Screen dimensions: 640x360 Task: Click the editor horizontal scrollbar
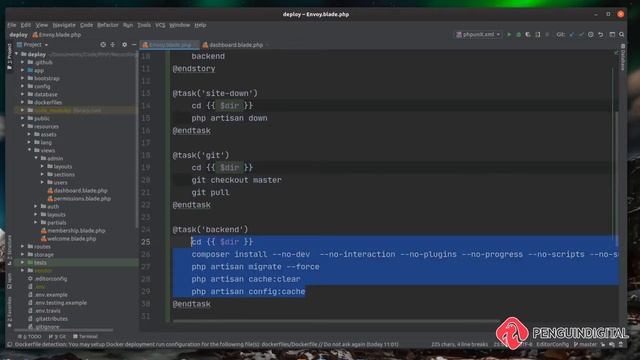[335, 321]
